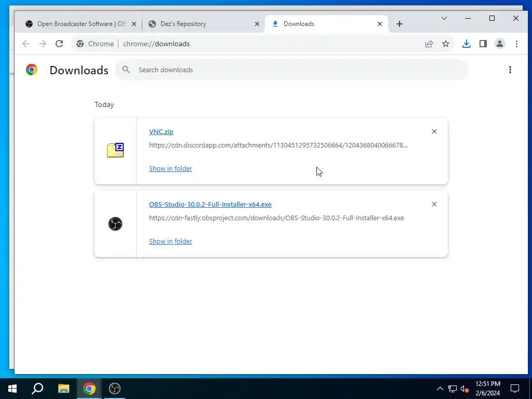
Task: Close the Downloads tab
Action: point(380,24)
